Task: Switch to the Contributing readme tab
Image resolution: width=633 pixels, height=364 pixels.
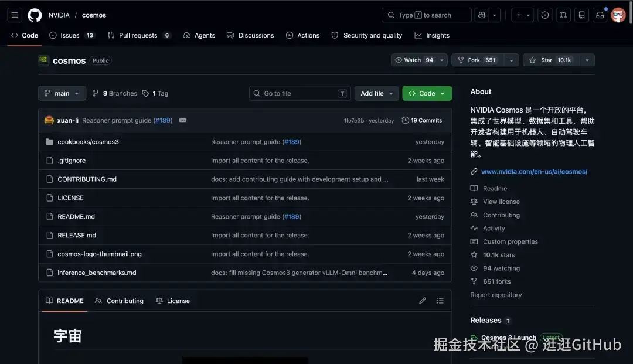Action: tap(120, 301)
